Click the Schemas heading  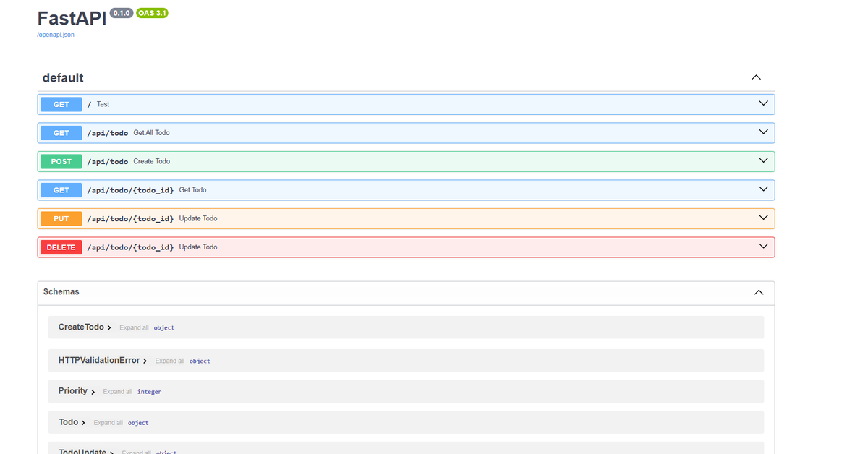click(x=61, y=292)
